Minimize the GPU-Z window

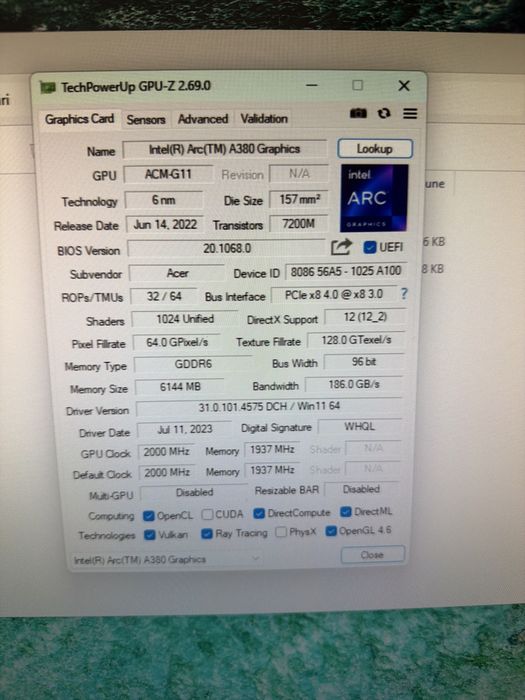coord(312,85)
